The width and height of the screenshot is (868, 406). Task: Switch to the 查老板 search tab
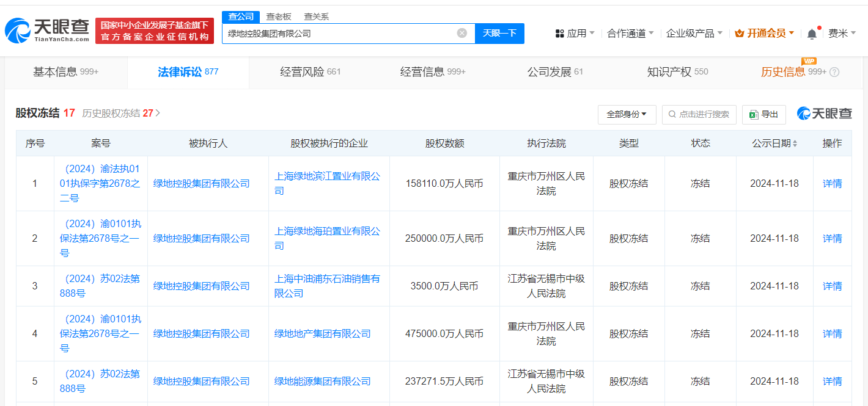279,16
